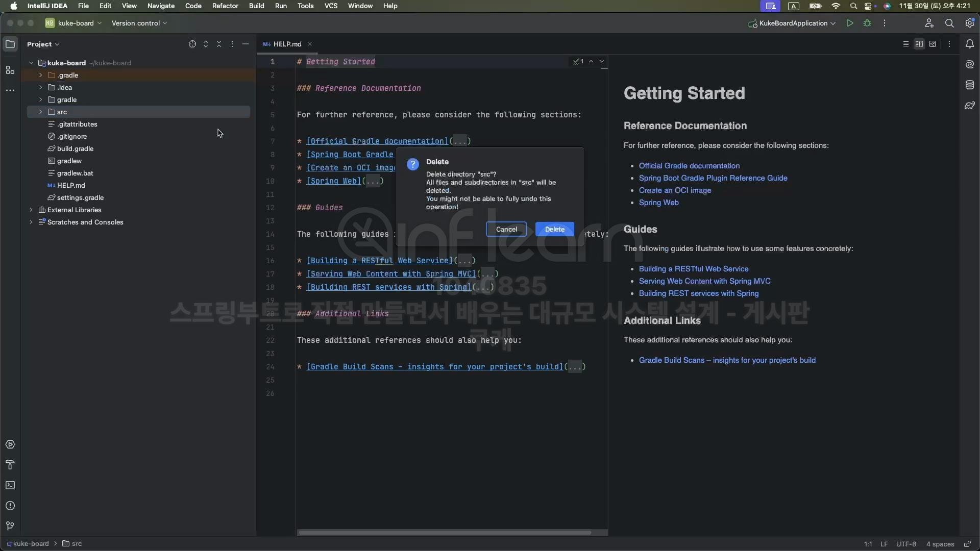Click Collapse All in Project panel
Viewport: 980px width, 551px height.
(x=219, y=44)
